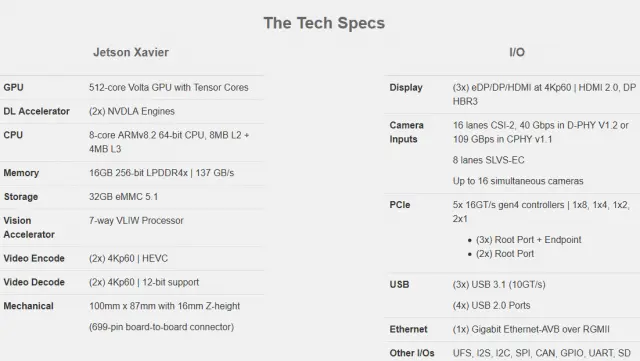
Task: Click '(3x) USB 3.1 (10GT/s)' text
Action: point(499,284)
